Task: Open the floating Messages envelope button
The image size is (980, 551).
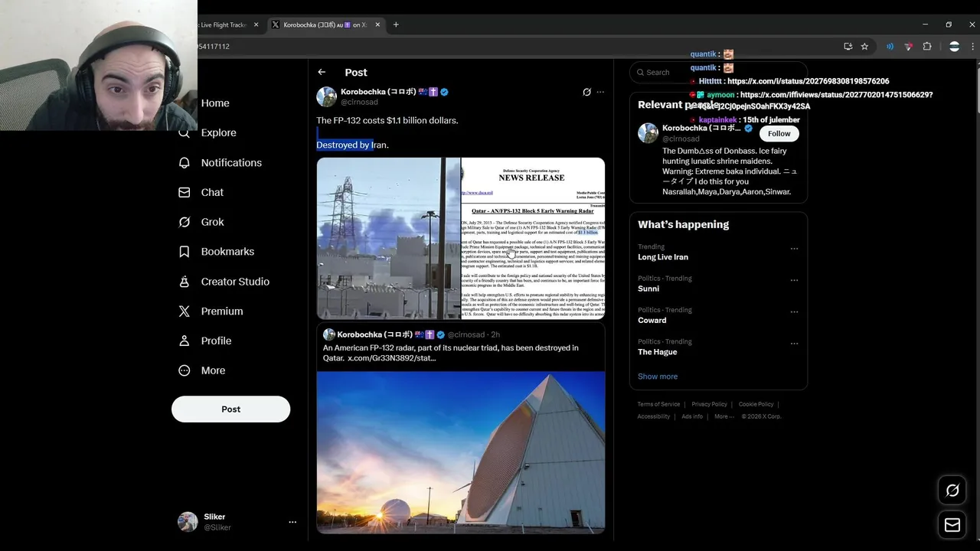Action: (x=952, y=525)
